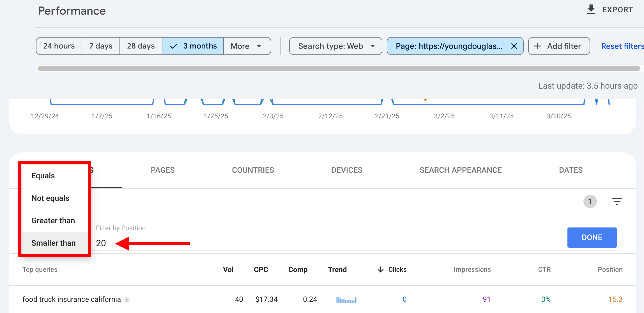Star the food truck insurance california query

pyautogui.click(x=127, y=300)
